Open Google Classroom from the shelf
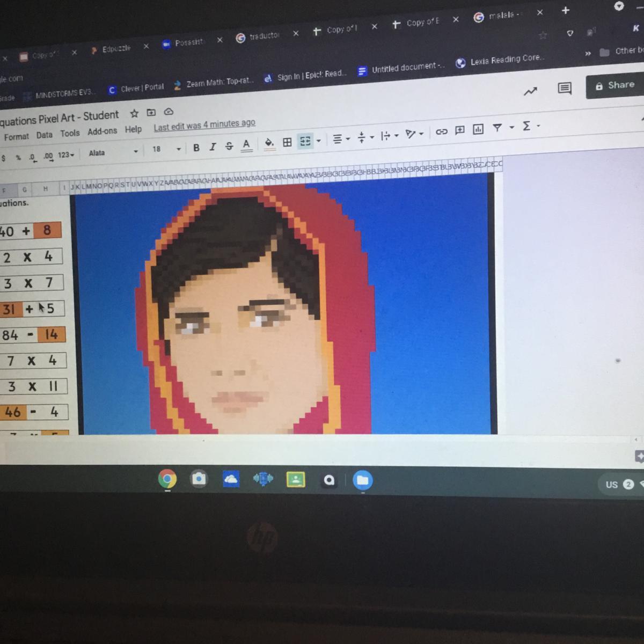 (x=296, y=479)
